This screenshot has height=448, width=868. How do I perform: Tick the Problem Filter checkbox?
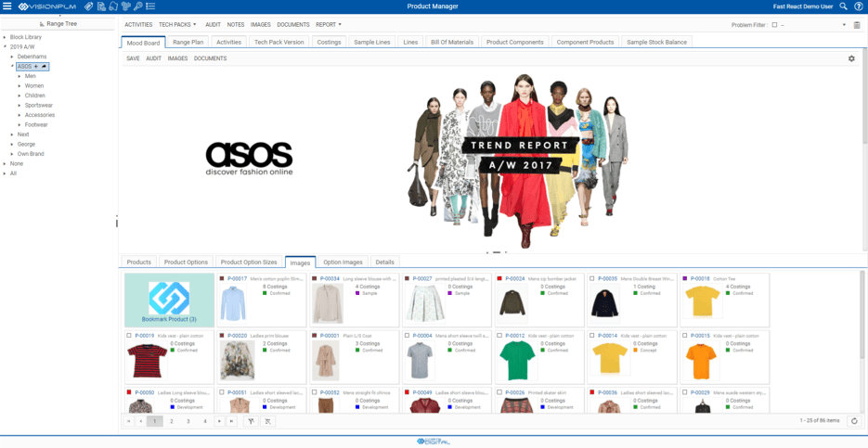click(x=775, y=25)
